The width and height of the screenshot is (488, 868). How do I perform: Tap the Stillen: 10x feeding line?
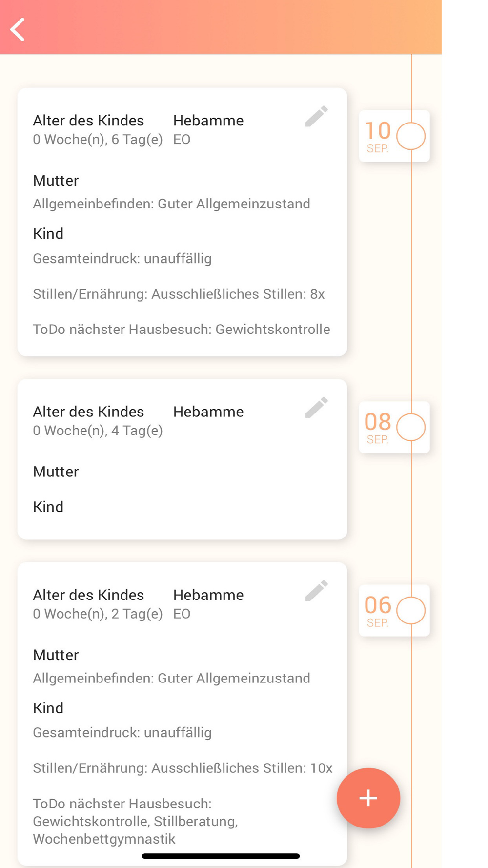[x=183, y=768]
